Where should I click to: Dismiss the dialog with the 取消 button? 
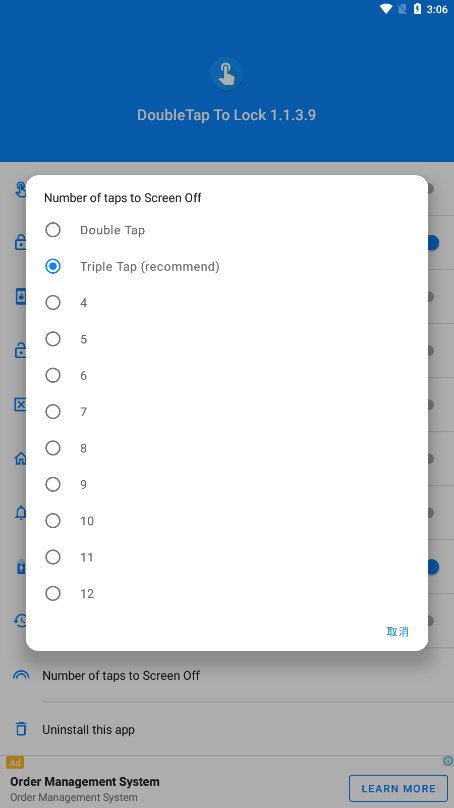point(397,631)
